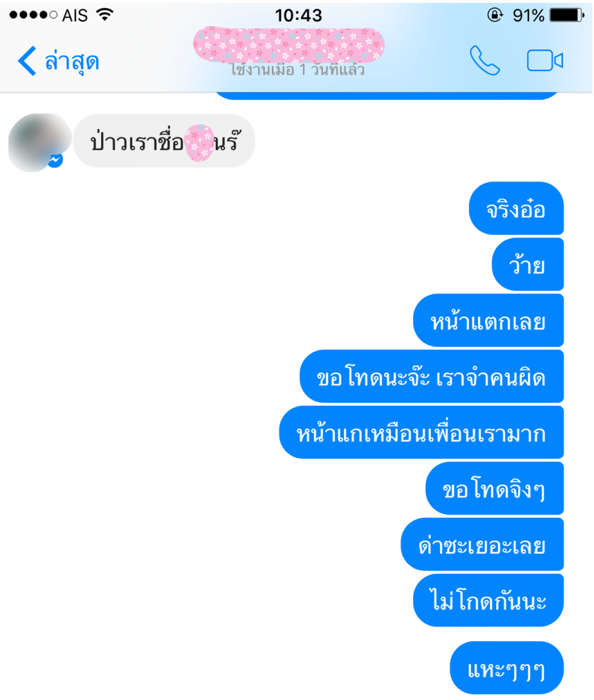The width and height of the screenshot is (594, 700).
Task: Open the blurred contact profile picture
Action: point(40,142)
